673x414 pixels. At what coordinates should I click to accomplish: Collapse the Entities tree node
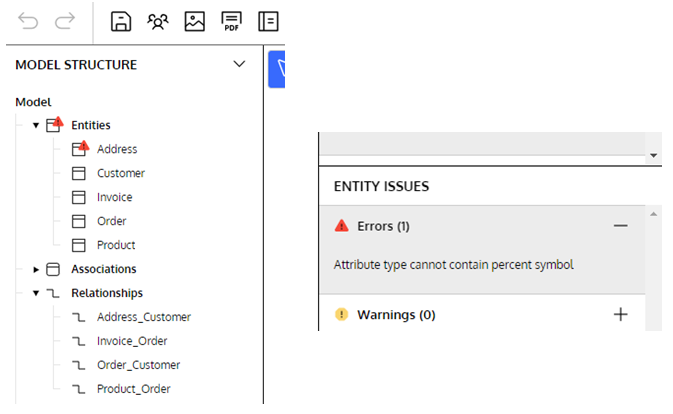pyautogui.click(x=36, y=125)
